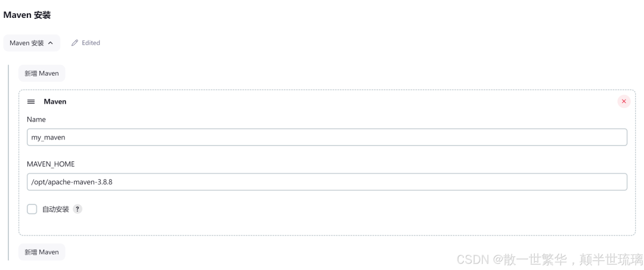This screenshot has height=270, width=644.
Task: Click the bold Maven card title
Action: [55, 101]
